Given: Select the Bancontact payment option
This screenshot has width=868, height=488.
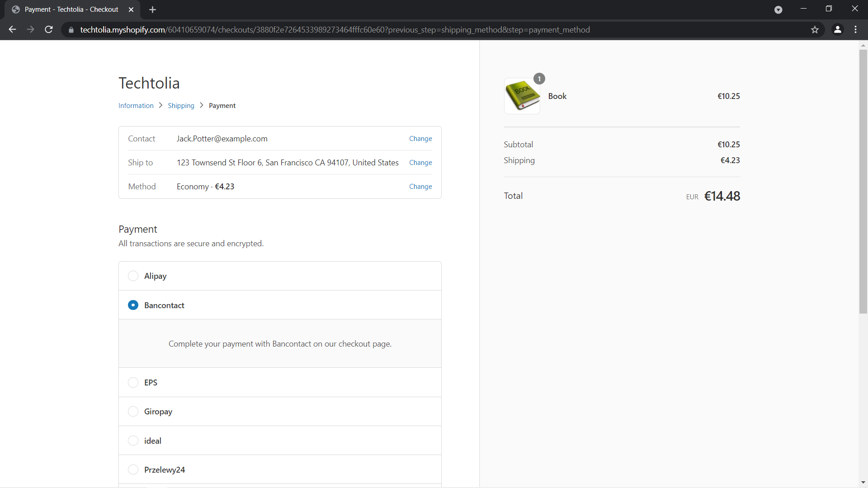Looking at the screenshot, I should 133,305.
